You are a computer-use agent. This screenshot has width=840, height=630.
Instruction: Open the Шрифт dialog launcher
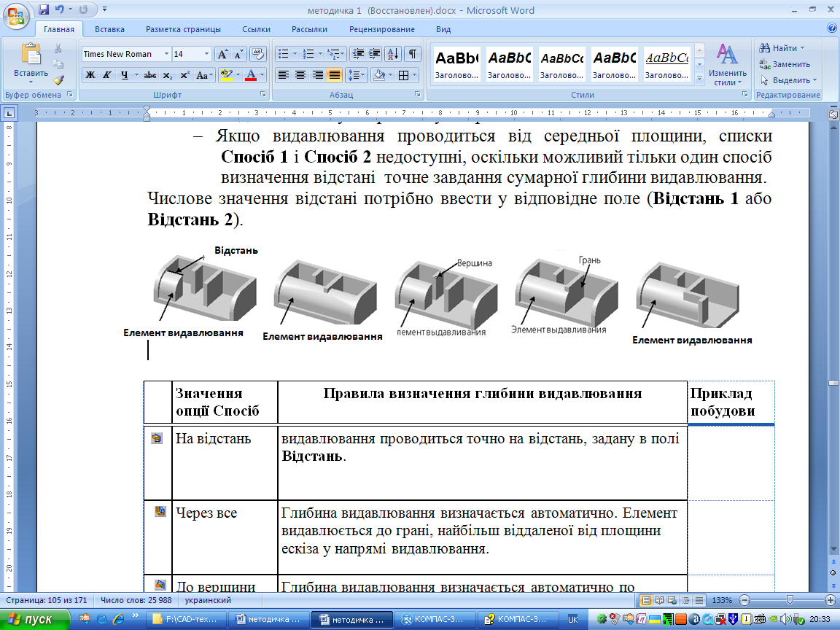263,94
